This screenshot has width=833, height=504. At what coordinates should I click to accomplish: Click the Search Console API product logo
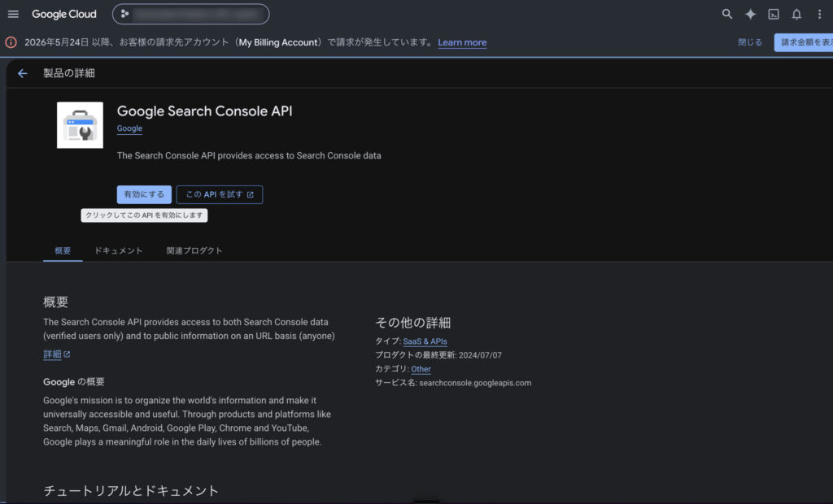click(81, 125)
